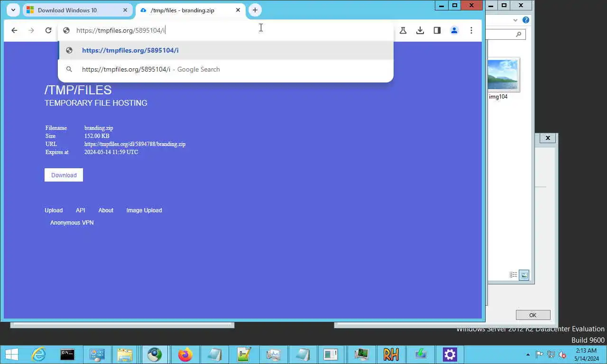Viewport: 607px width, 364px height.
Task: Switch Explorer to details view icon
Action: 513,275
